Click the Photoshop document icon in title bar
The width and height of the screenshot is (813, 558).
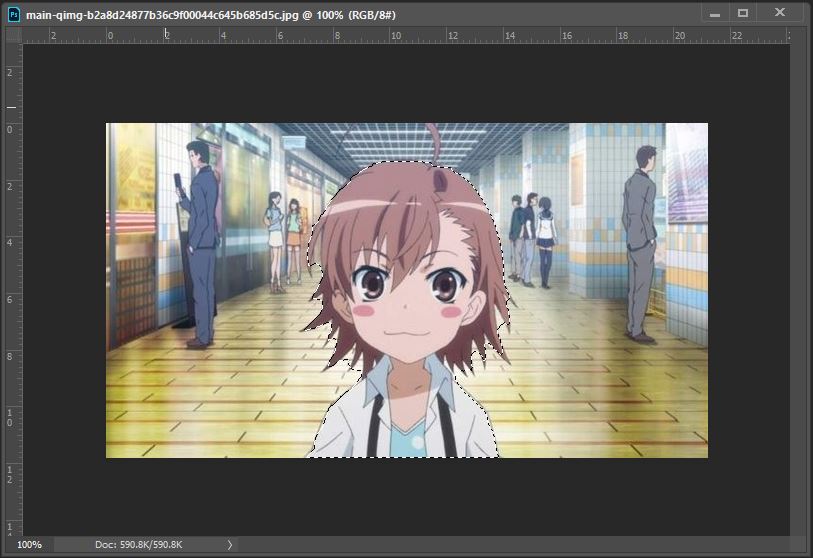pos(13,15)
